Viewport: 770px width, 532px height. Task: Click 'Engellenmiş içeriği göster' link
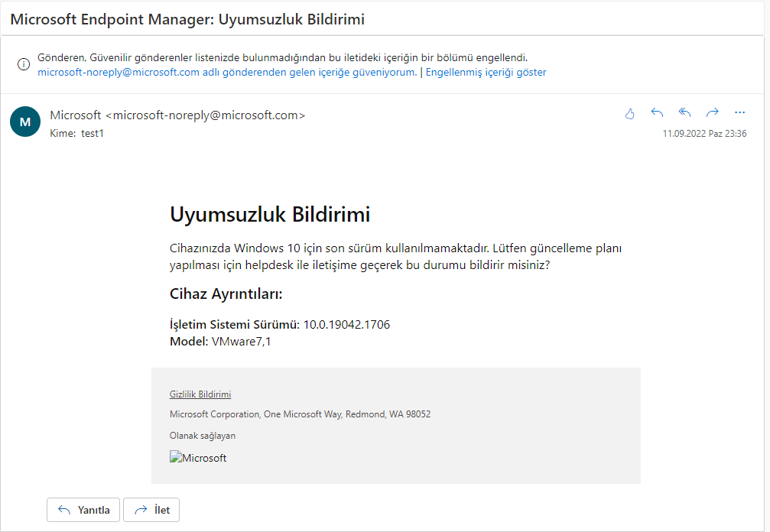(x=486, y=72)
